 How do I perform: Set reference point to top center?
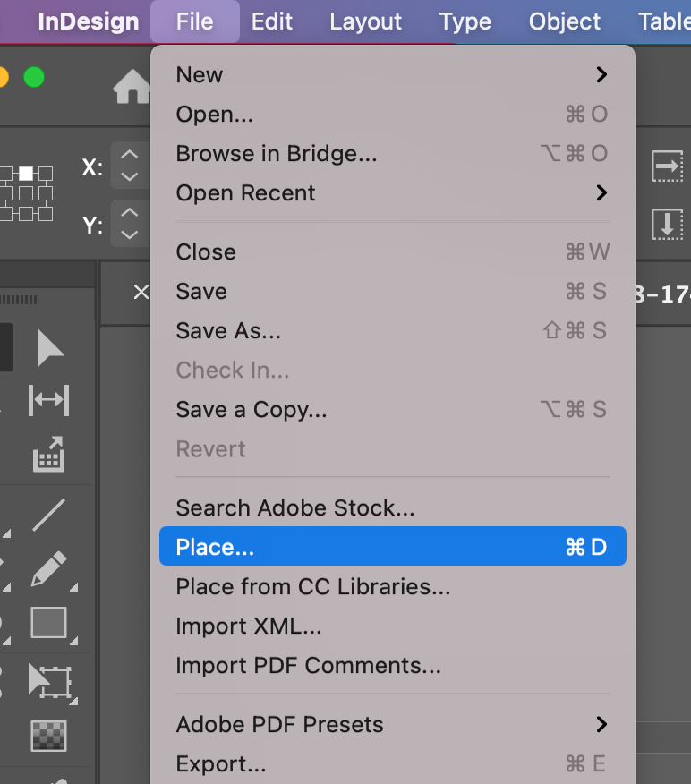click(x=26, y=173)
